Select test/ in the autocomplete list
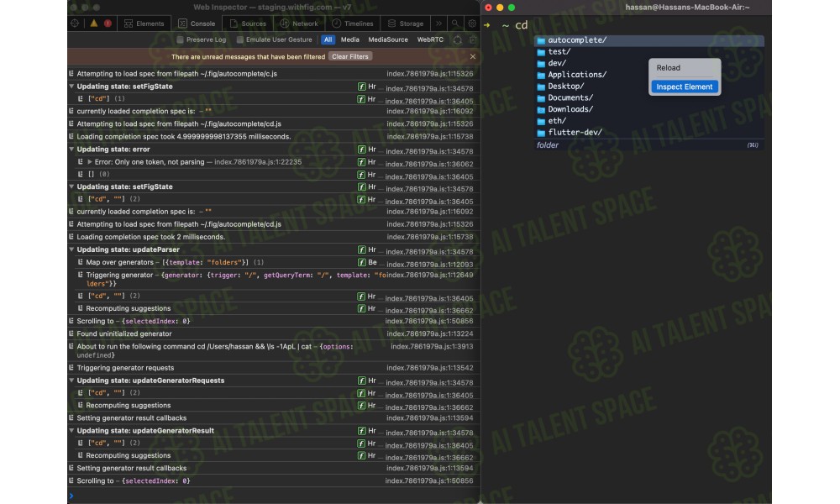Screen dimensions: 840x504 pos(649,52)
